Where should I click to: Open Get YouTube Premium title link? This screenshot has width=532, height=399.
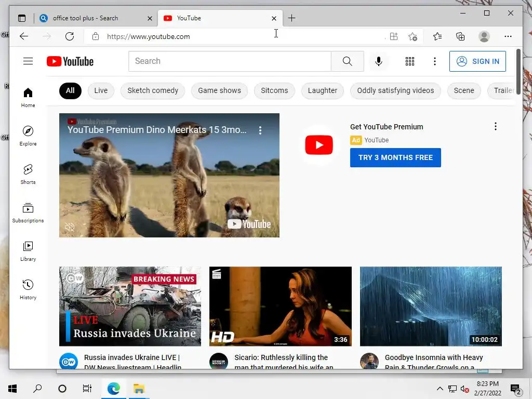(387, 127)
